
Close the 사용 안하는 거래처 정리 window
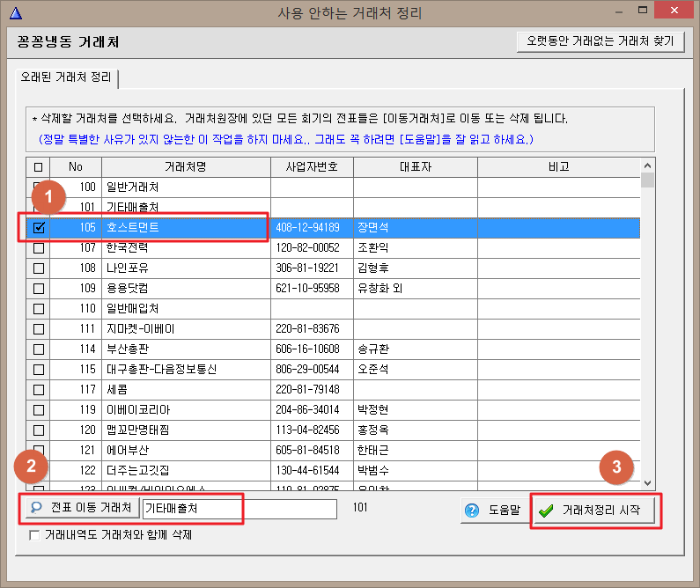point(674,11)
